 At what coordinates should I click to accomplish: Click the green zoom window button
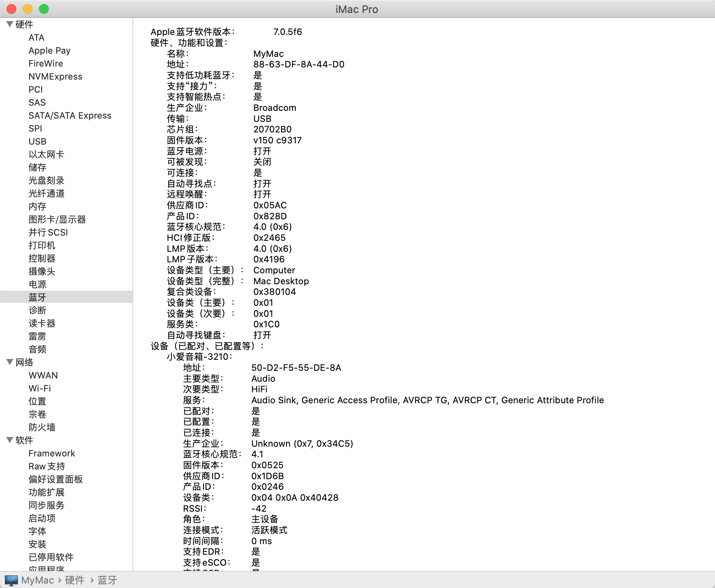tap(44, 9)
